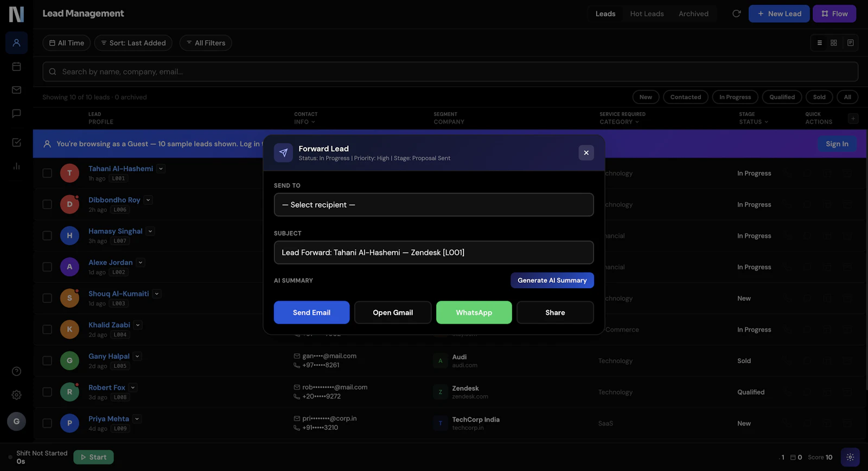Click the Start shift button
Viewport: 868px width, 471px height.
(93, 457)
